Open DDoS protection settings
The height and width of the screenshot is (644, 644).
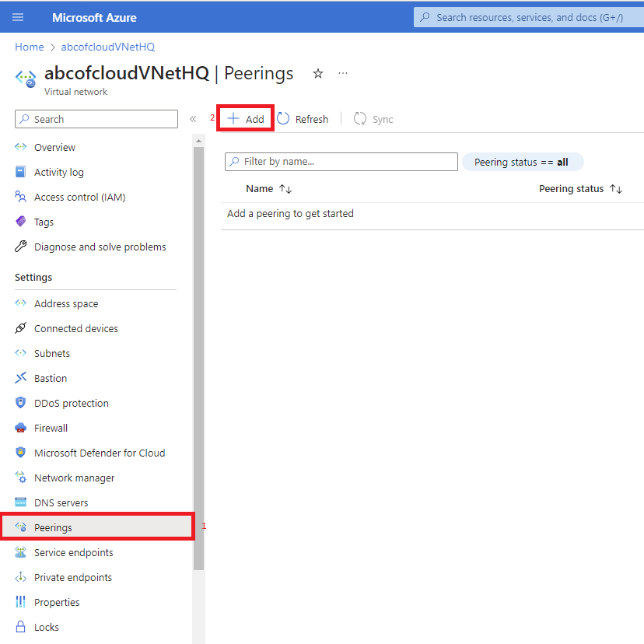point(21,403)
